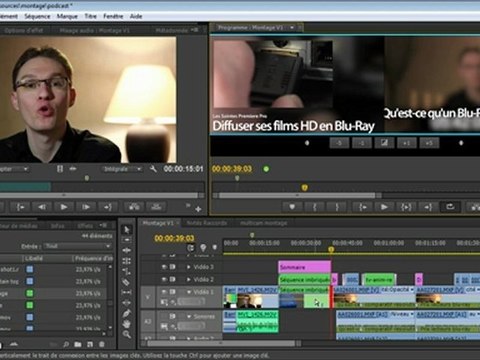
Task: Open source monitor wrench settings
Action: point(153,169)
